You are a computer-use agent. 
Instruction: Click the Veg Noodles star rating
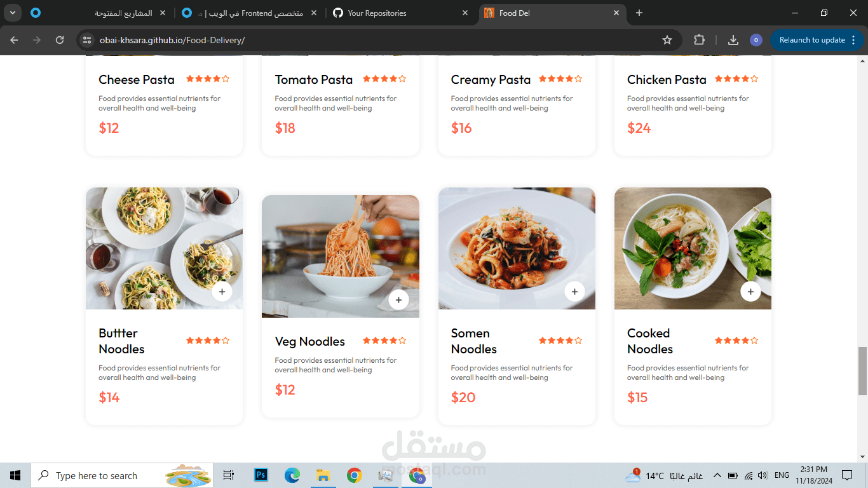[384, 341]
